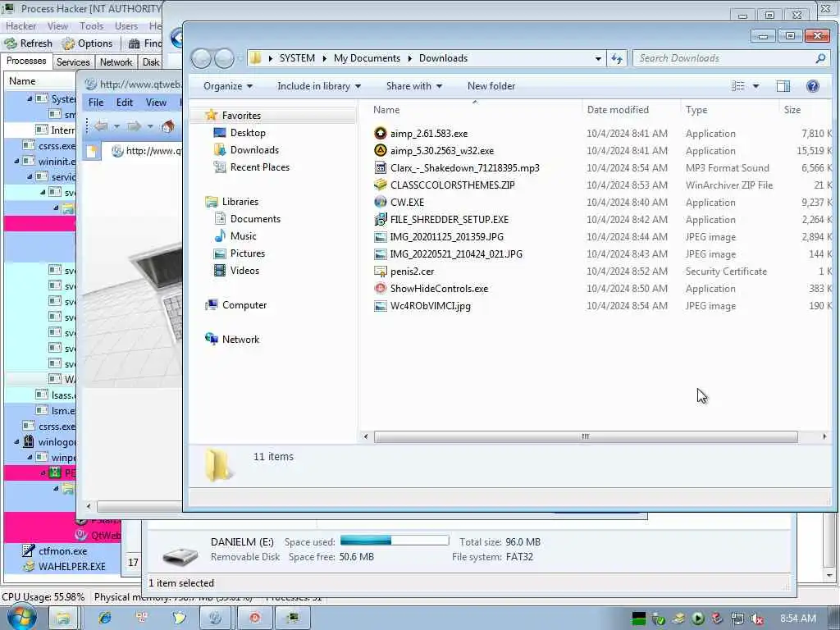Screen dimensions: 840x630
Task: Click the taskbar file explorer icon
Action: pyautogui.click(x=63, y=619)
